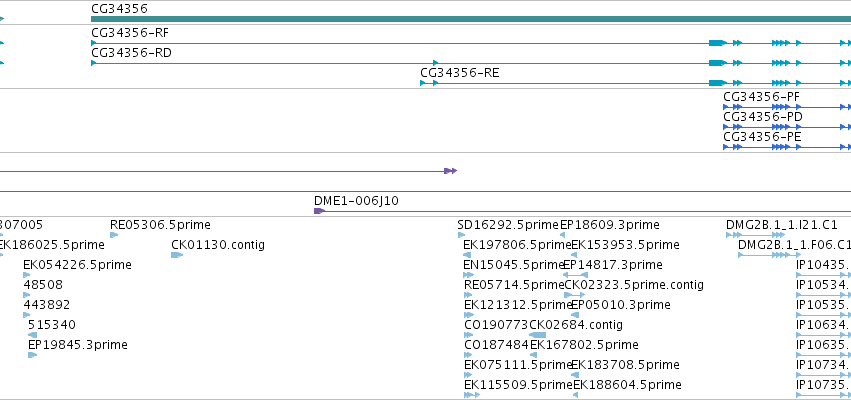Select the CG34356 gene bar
The width and height of the screenshot is (851, 400).
point(471,19)
